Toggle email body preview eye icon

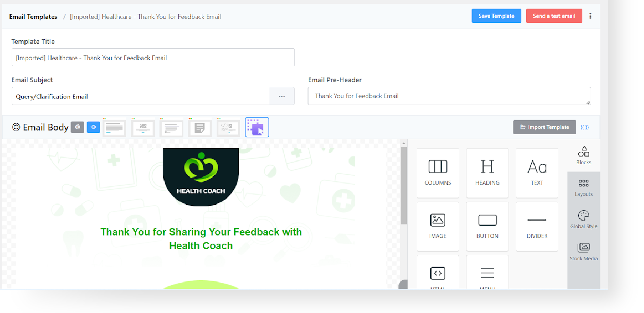pyautogui.click(x=93, y=127)
